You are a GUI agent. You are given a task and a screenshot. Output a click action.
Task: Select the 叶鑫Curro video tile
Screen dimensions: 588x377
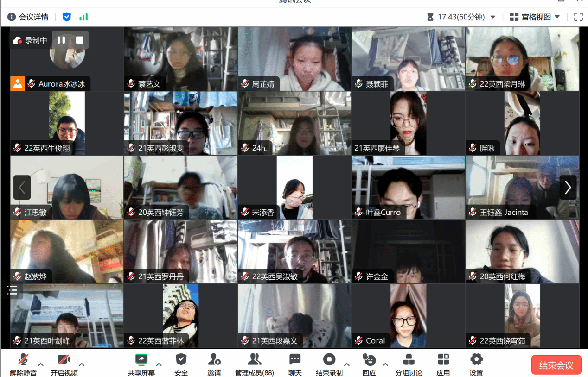tap(408, 187)
